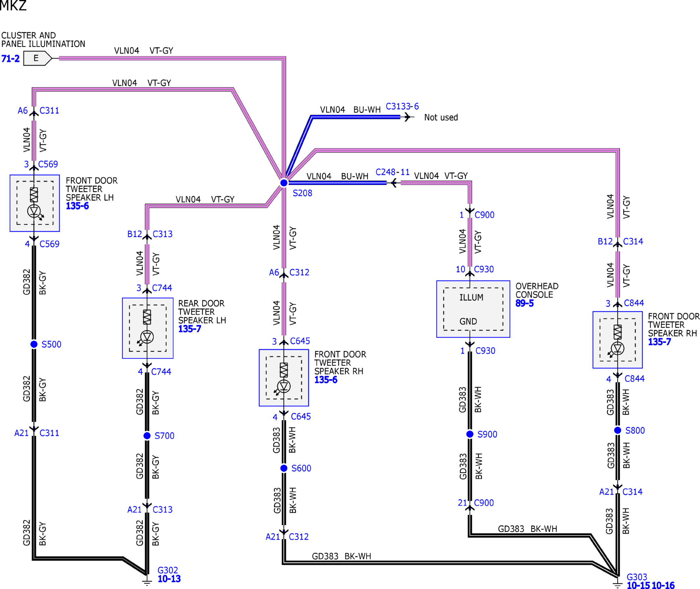
Task: Select resistor symbol in the C645 tweeter speaker
Action: click(284, 370)
